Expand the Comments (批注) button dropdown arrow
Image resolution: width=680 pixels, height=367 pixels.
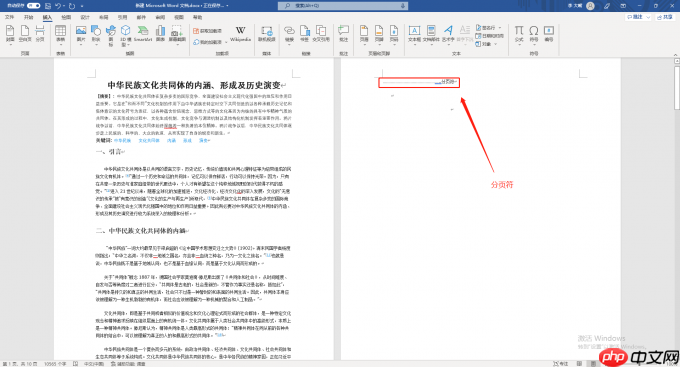pos(648,17)
